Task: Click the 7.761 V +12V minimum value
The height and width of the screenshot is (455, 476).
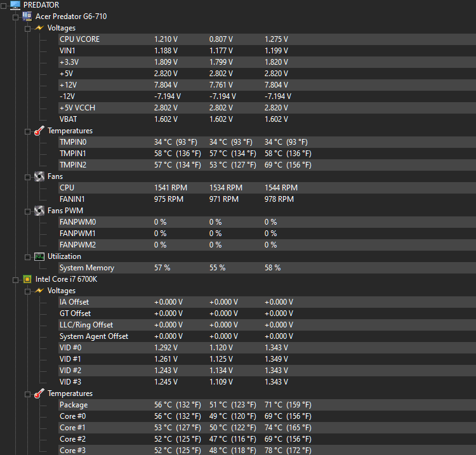Action: coord(221,85)
